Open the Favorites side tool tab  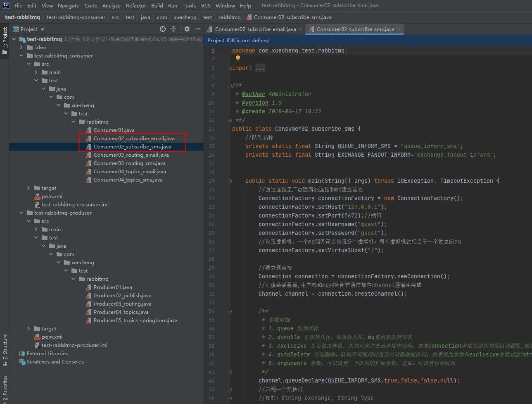click(x=5, y=388)
